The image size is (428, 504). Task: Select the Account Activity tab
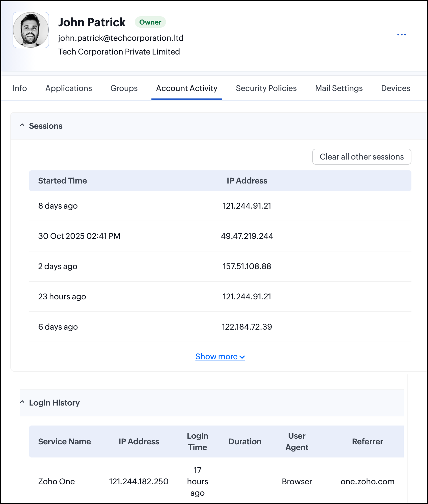187,88
